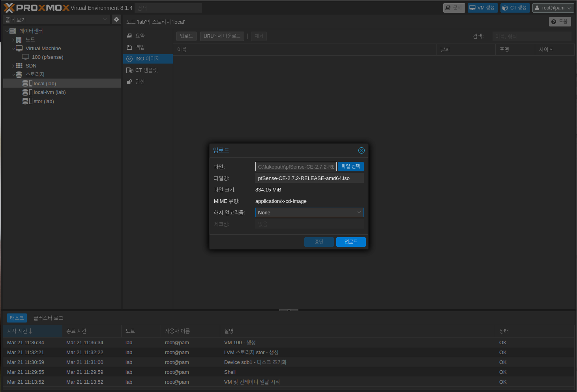Open the root@pam user menu arrow

[569, 8]
